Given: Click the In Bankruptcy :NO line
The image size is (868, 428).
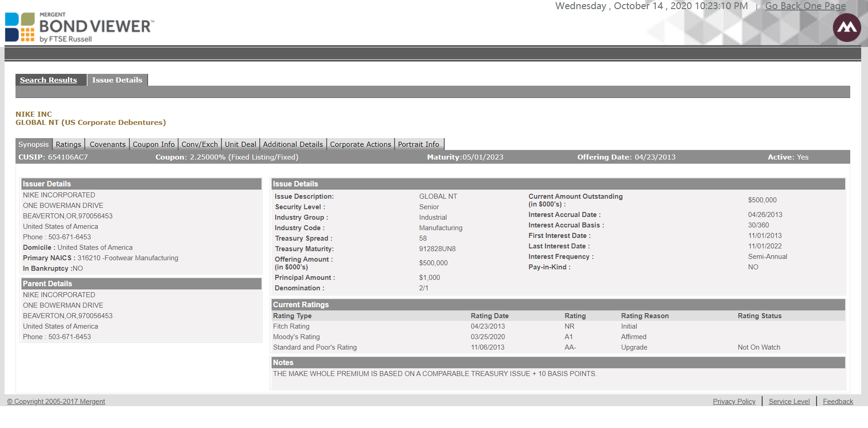Looking at the screenshot, I should pyautogui.click(x=53, y=268).
